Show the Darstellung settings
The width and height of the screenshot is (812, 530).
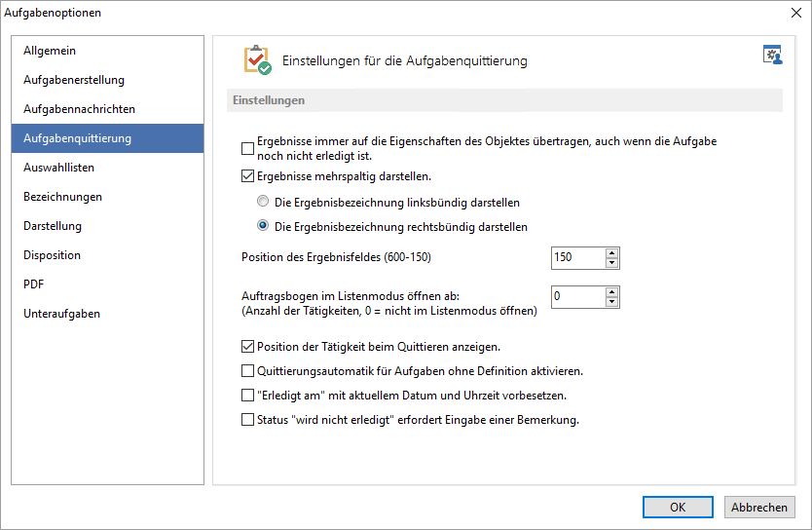(108, 226)
